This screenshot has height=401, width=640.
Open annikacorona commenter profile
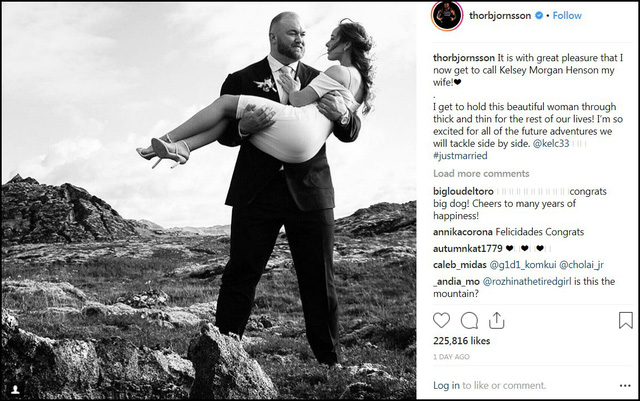(x=463, y=232)
